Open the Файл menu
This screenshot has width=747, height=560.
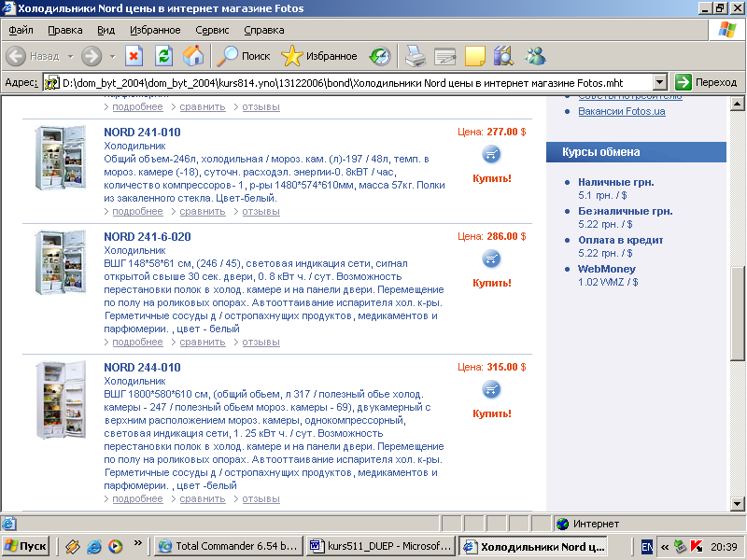click(21, 30)
